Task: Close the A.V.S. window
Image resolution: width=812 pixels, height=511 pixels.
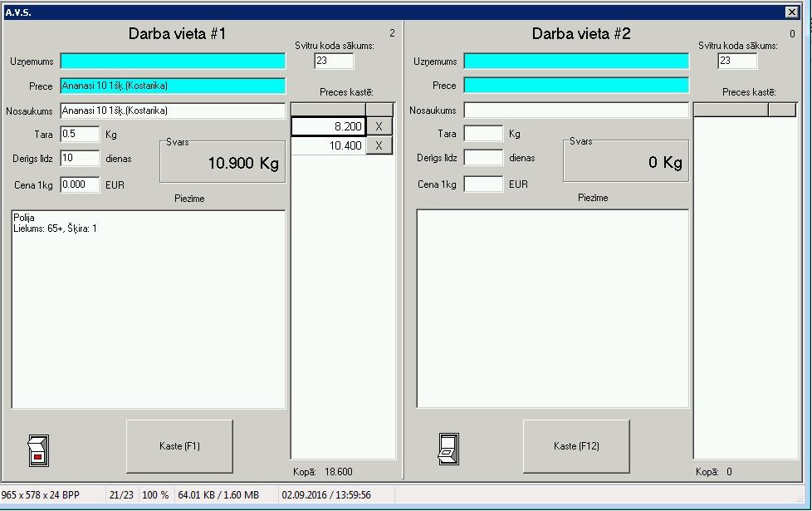Action: 791,12
